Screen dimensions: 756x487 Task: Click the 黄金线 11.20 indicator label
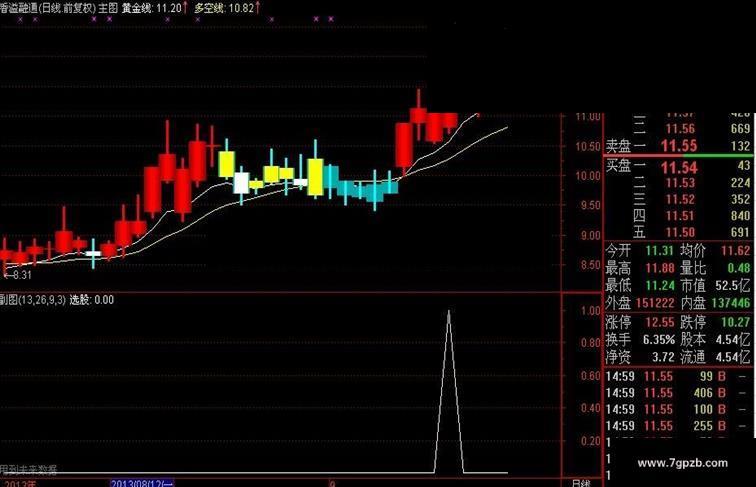(154, 8)
